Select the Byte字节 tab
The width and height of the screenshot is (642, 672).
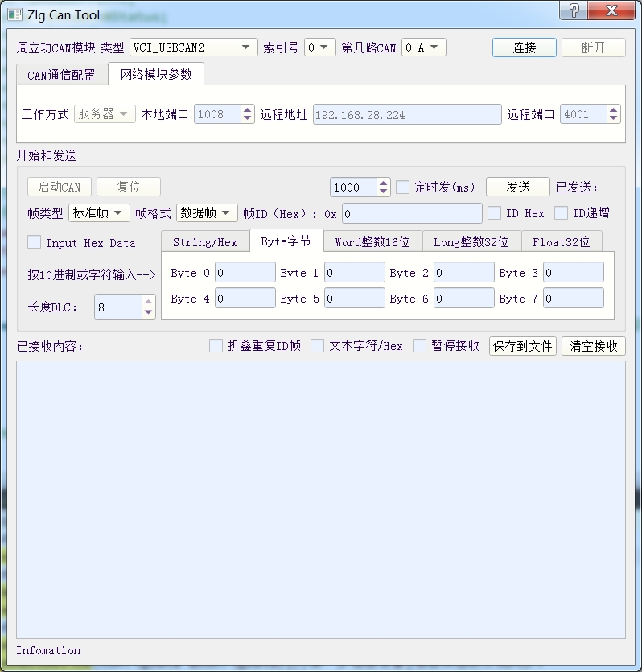286,241
